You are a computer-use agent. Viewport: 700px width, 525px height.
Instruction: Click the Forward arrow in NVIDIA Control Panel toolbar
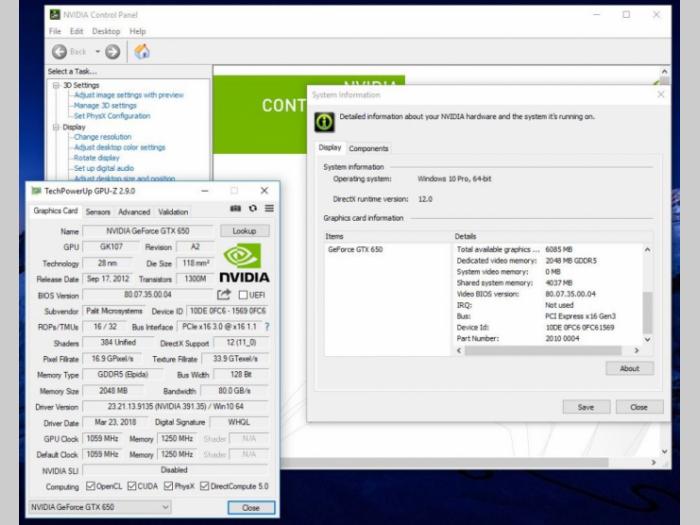[x=112, y=52]
